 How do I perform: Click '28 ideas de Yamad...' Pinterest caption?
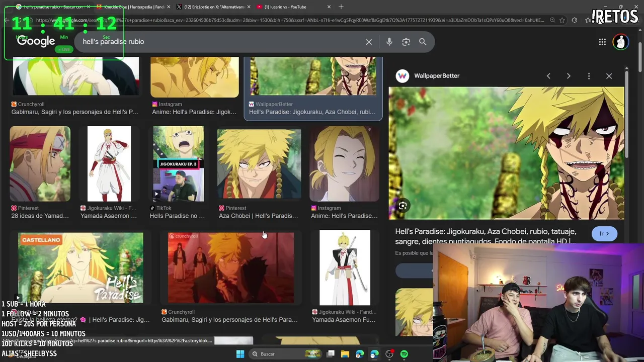coord(40,216)
